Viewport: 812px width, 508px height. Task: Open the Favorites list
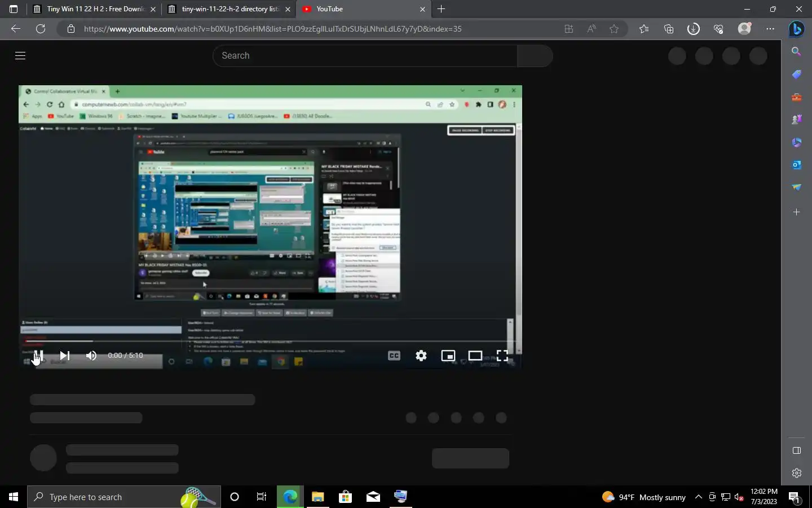tap(644, 29)
